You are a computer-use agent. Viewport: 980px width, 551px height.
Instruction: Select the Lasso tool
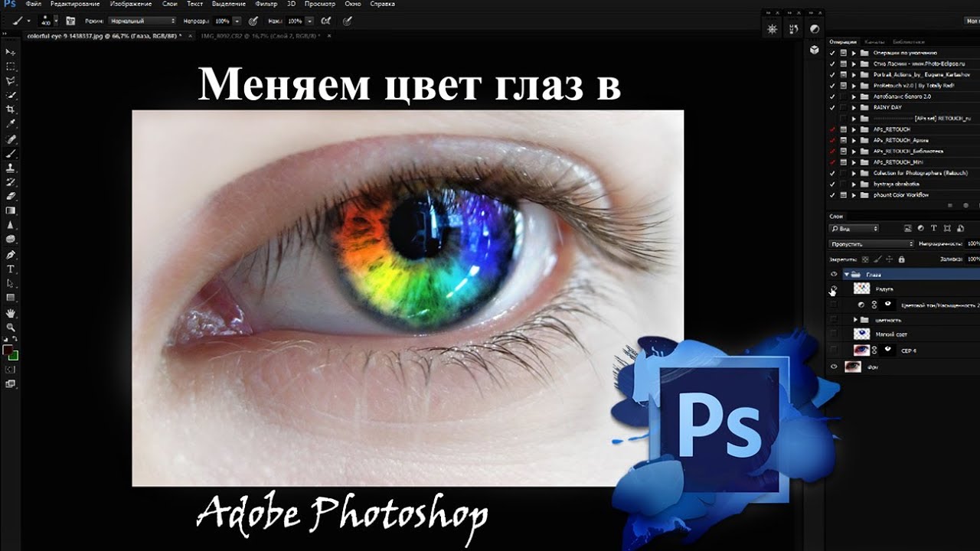pos(11,81)
